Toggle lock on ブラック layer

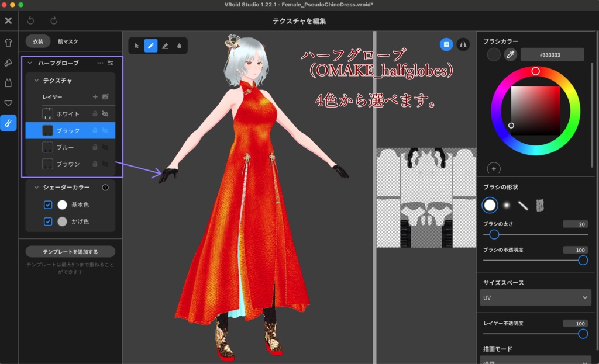click(95, 130)
